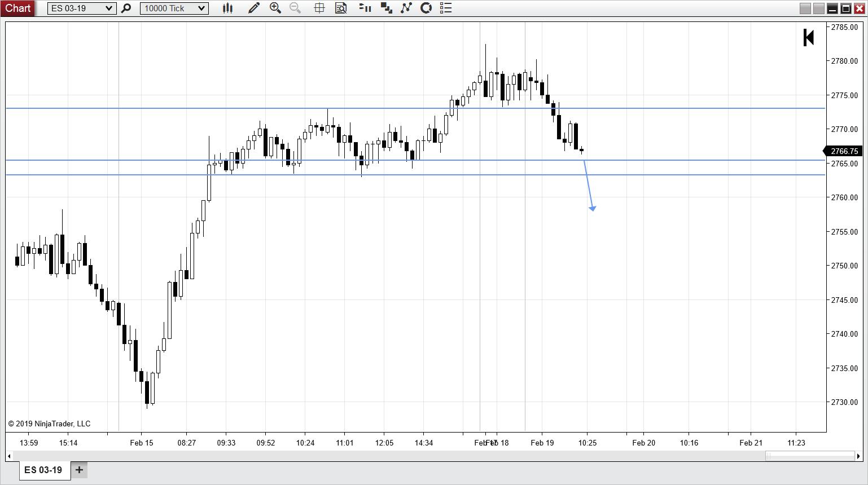Click the 11:23 time axis label
868x485 pixels.
[x=796, y=443]
